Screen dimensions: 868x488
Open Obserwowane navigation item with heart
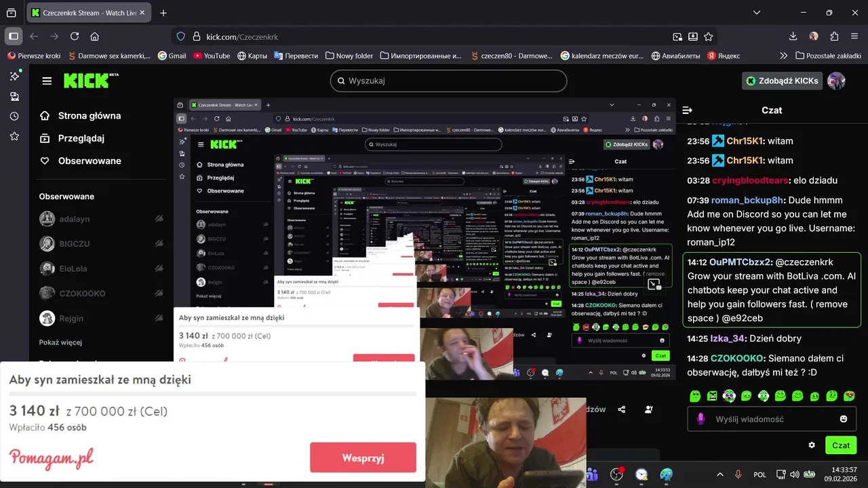tap(81, 161)
